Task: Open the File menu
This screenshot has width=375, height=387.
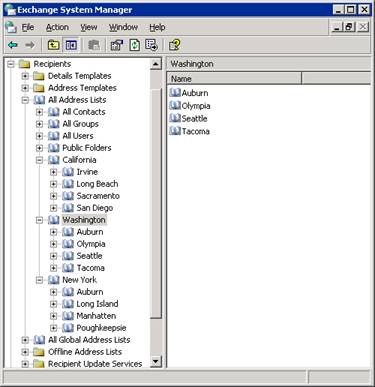Action: click(x=28, y=27)
